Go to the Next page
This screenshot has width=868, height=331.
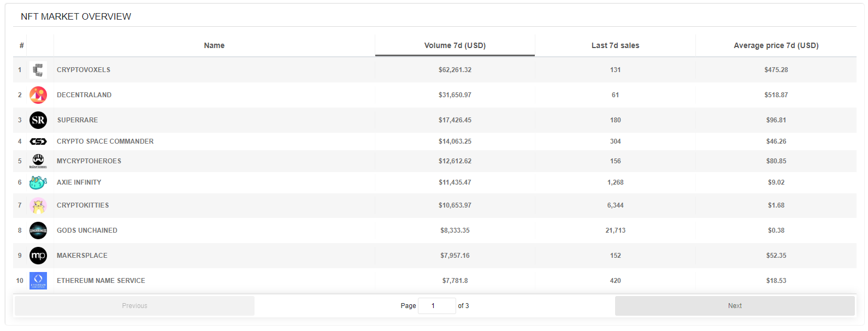click(735, 306)
